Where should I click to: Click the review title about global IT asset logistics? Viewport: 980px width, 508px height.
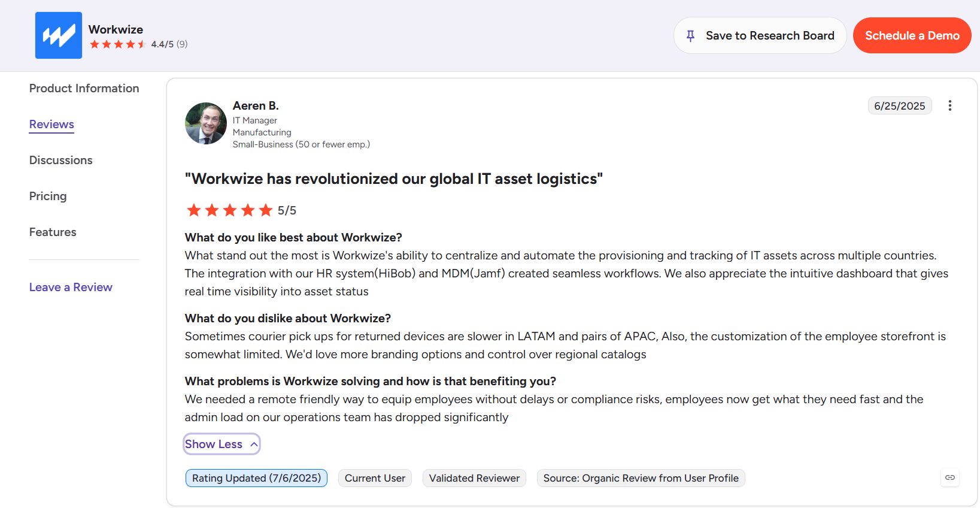click(x=393, y=179)
